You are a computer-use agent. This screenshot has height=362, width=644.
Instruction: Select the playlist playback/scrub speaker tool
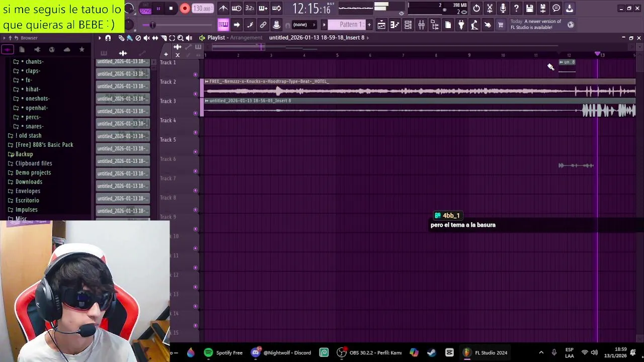pos(189,38)
